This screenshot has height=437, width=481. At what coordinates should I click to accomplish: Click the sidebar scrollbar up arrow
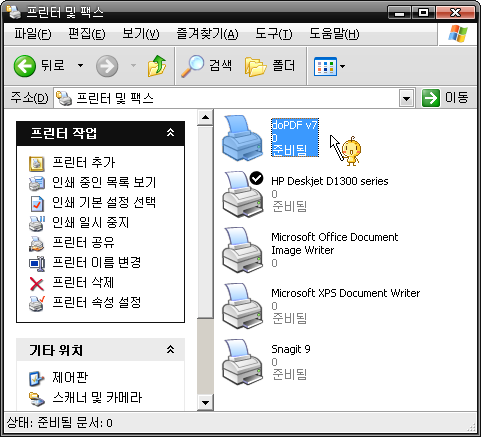[205, 117]
